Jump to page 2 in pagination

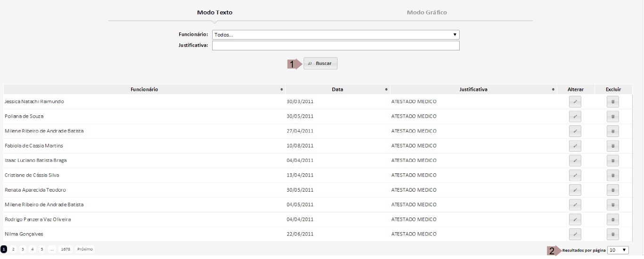click(14, 249)
